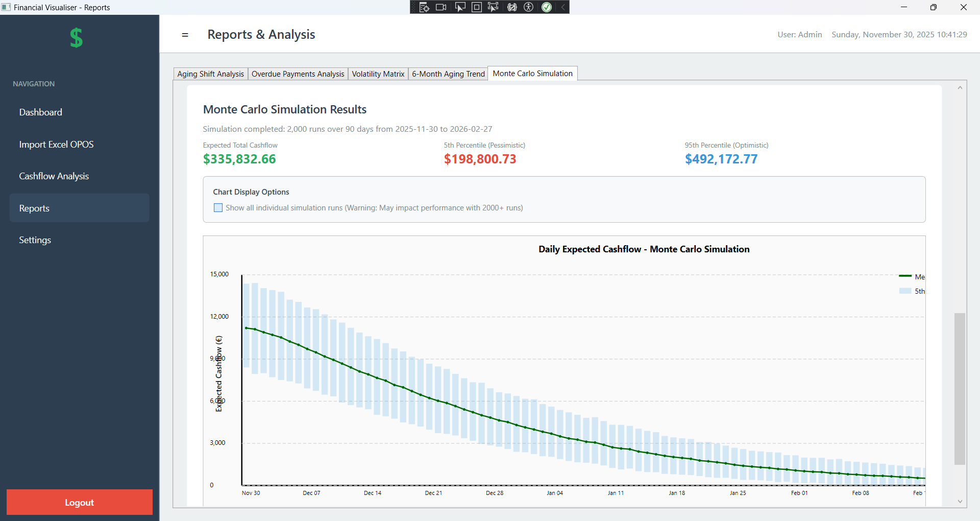Click the vertical scrollbar thumb
The image size is (980, 521).
(x=960, y=388)
